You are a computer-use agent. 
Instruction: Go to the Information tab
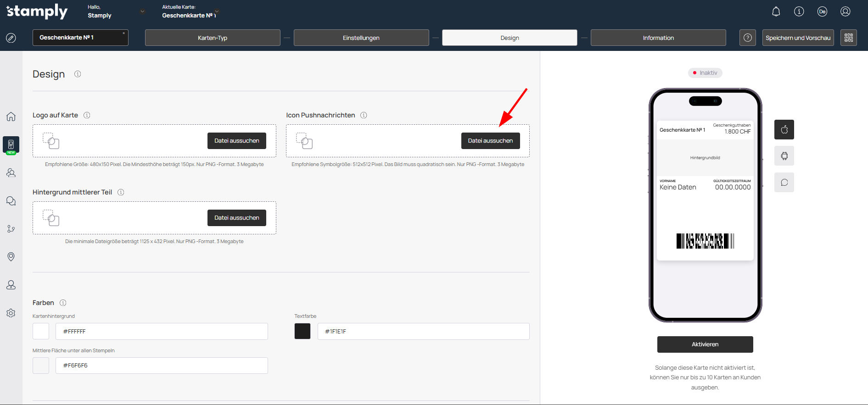(x=658, y=38)
